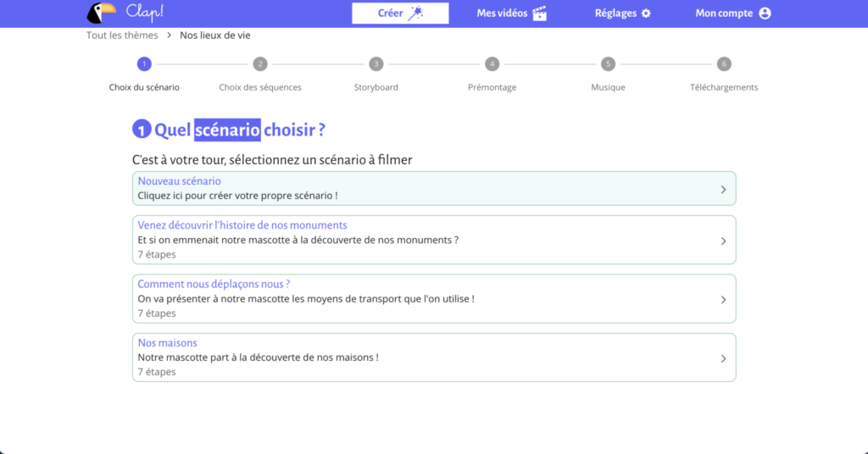Go to step 2 circle in progress bar
This screenshot has width=868, height=454.
260,64
